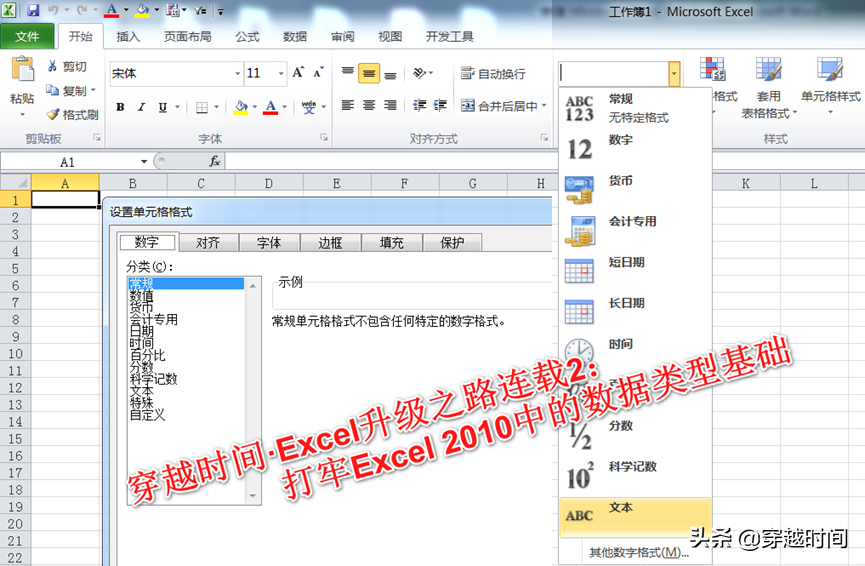865x566 pixels.
Task: Select Bottom Align icon
Action: point(391,74)
